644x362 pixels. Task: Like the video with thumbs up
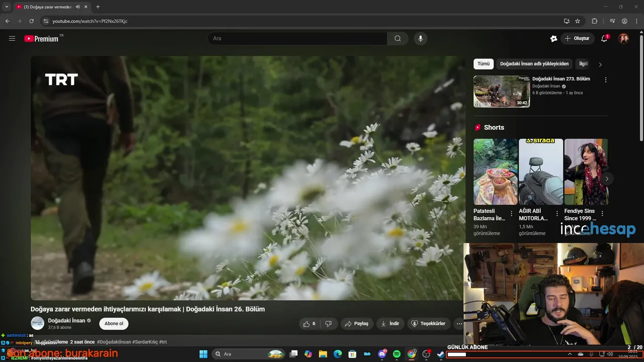[309, 324]
